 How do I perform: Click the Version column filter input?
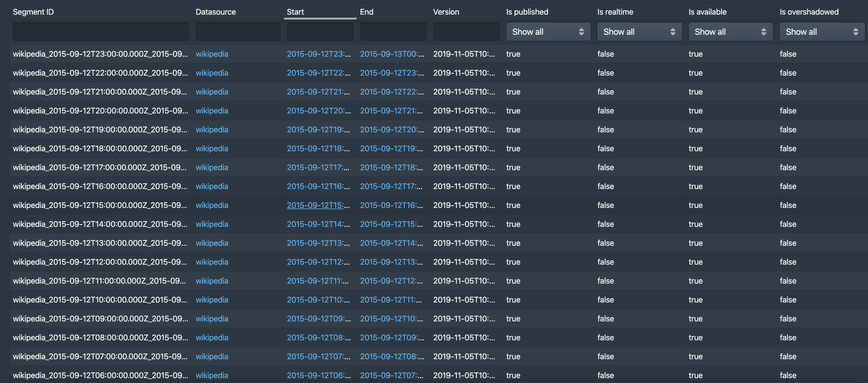pyautogui.click(x=466, y=32)
